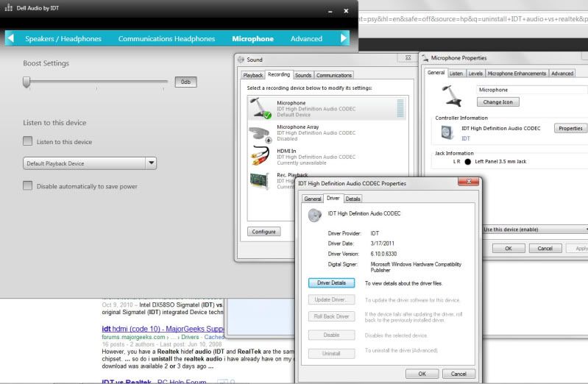Open the Microphone Enhancements tab

[517, 74]
